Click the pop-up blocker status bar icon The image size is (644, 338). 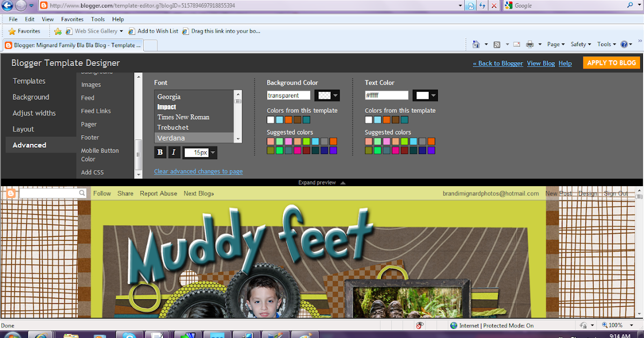tap(420, 325)
